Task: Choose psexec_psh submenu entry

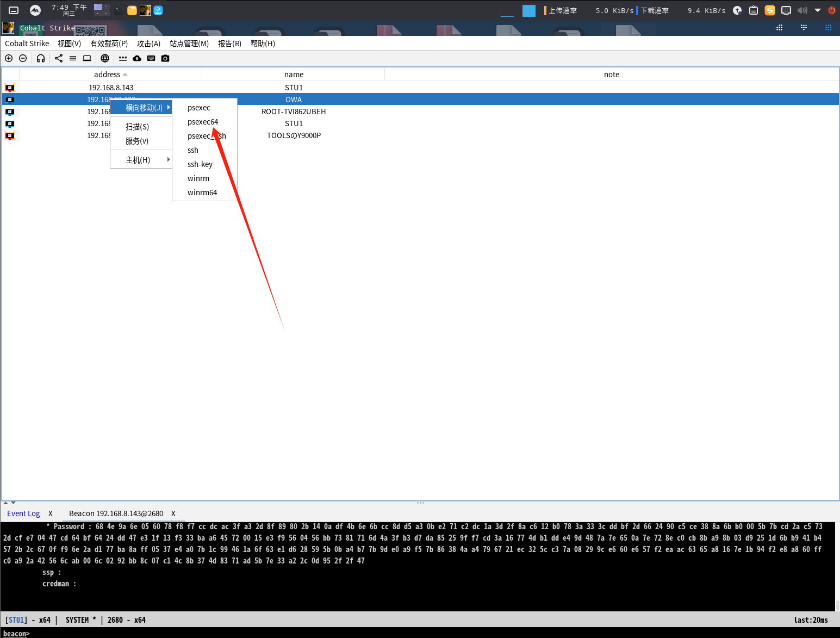Action: tap(204, 136)
